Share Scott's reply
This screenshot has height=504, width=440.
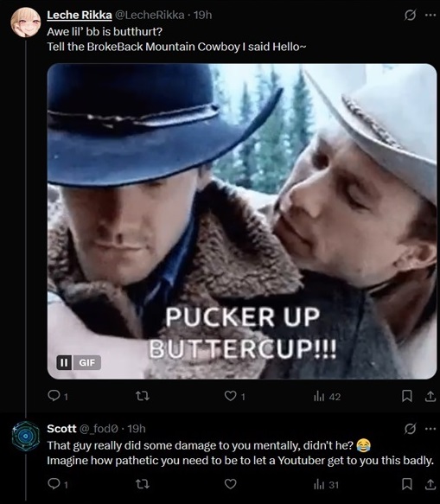[x=430, y=484]
